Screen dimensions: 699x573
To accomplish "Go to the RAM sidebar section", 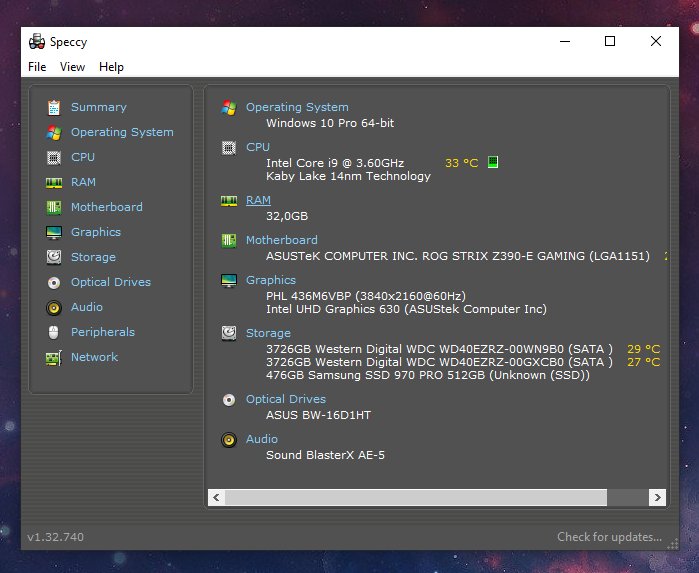I will tap(83, 182).
